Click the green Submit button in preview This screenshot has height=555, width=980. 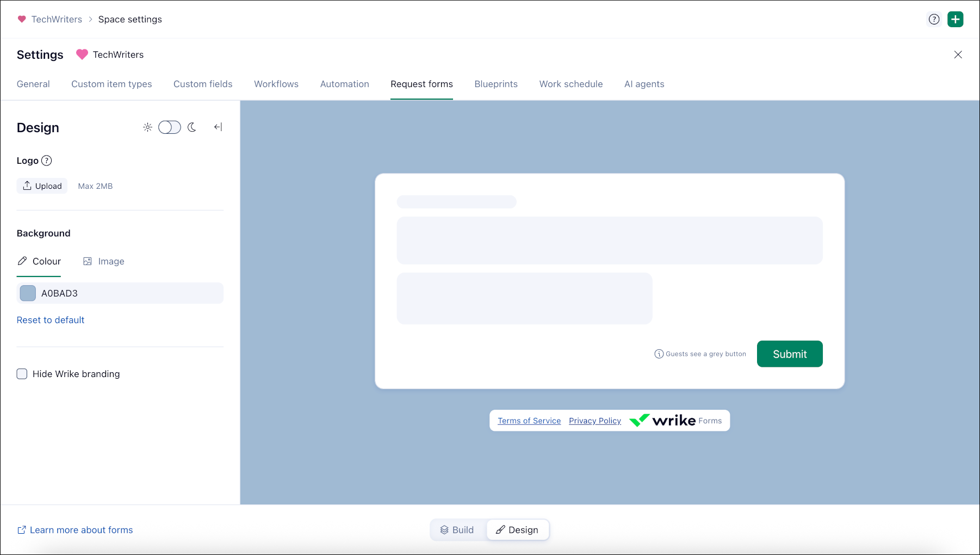790,354
